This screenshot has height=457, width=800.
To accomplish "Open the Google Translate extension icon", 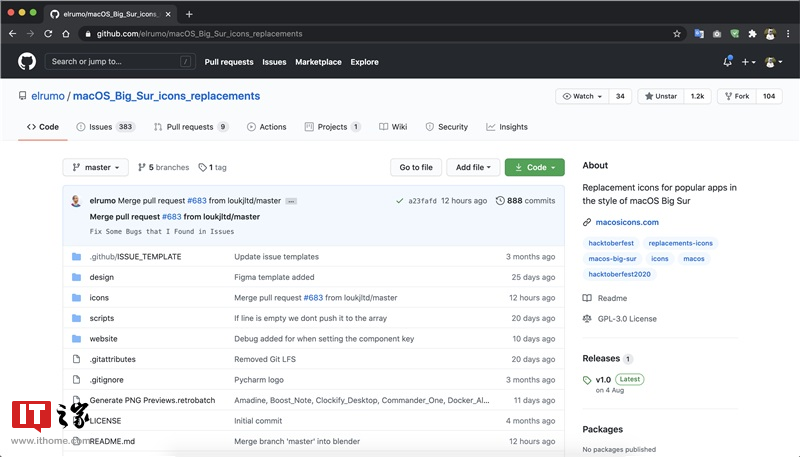I will (x=699, y=34).
